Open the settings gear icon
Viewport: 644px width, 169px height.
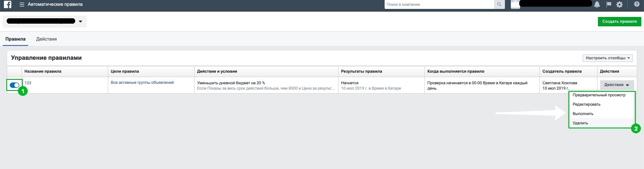(619, 4)
